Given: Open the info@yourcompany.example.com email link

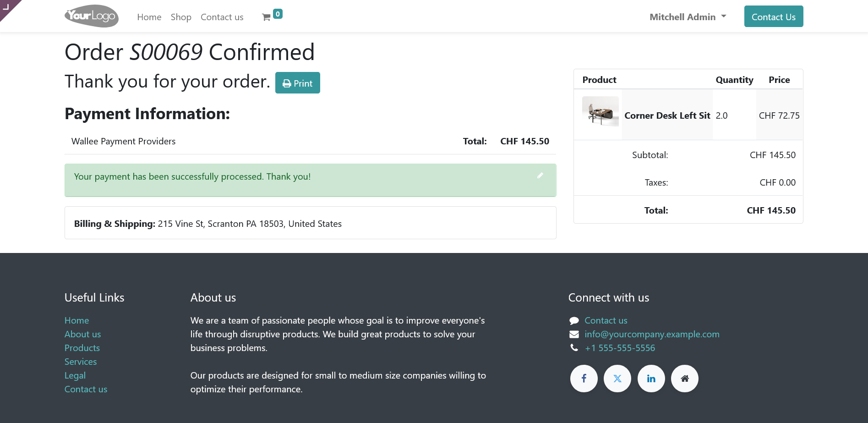Looking at the screenshot, I should 652,334.
